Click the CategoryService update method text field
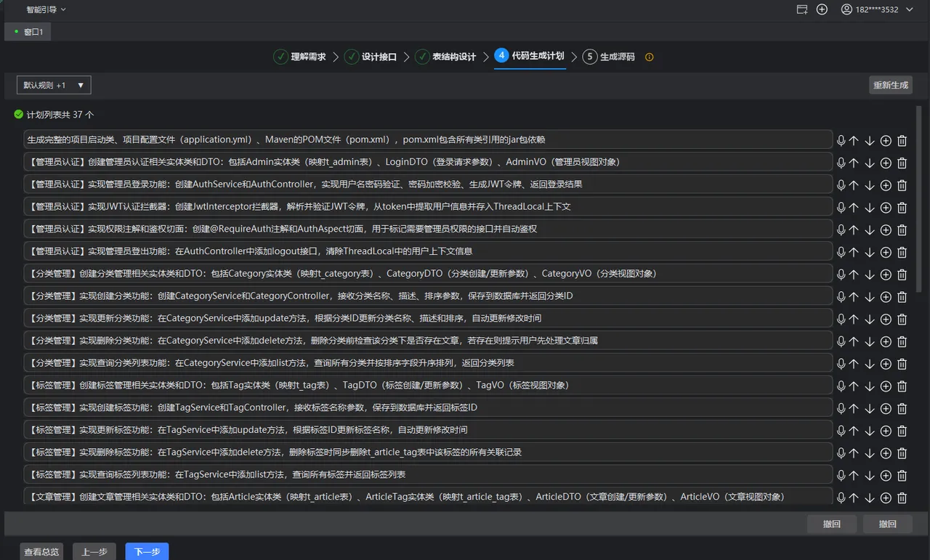930x560 pixels. pyautogui.click(x=427, y=318)
